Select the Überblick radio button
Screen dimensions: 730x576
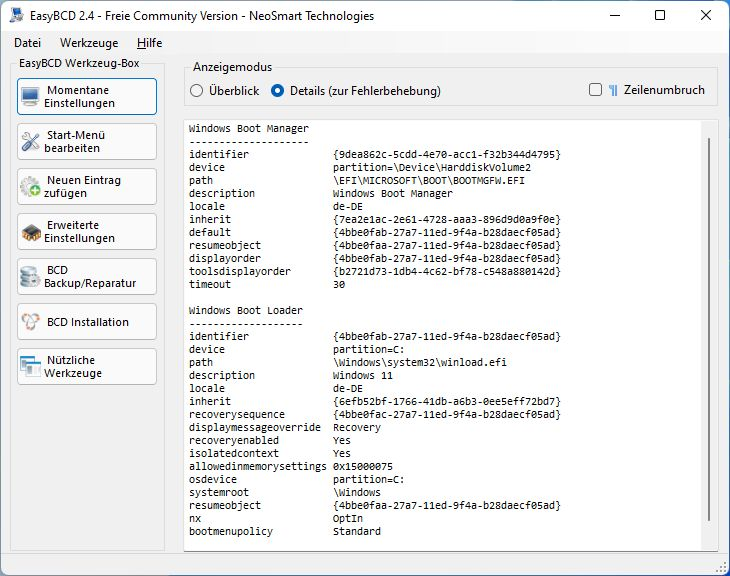click(196, 90)
